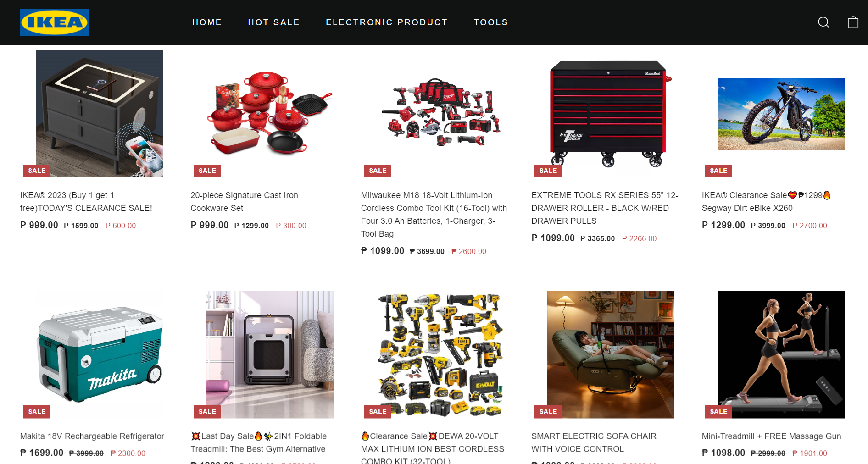The width and height of the screenshot is (868, 464).
Task: Select the TOOLS navigation item
Action: click(491, 22)
